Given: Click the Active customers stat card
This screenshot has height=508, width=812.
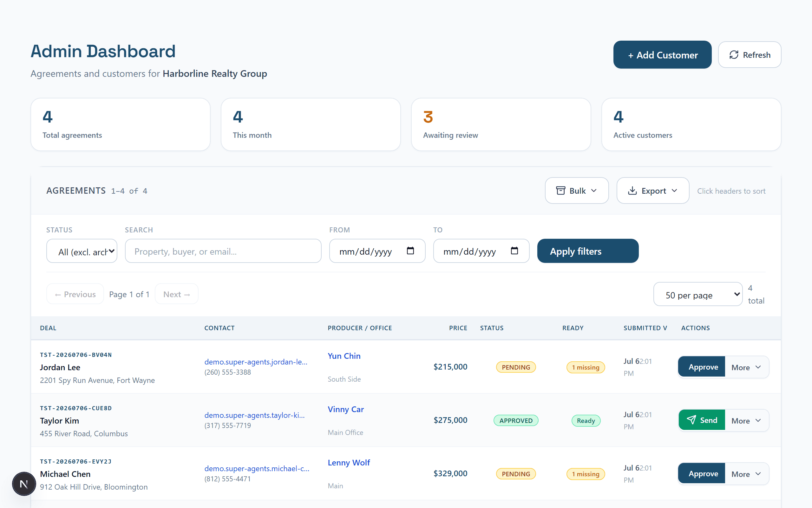Looking at the screenshot, I should click(x=691, y=124).
